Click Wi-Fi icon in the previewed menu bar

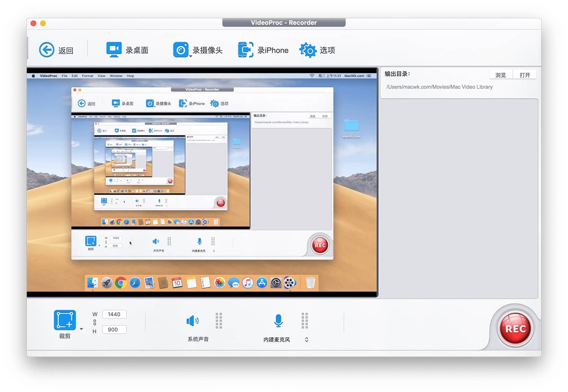pyautogui.click(x=312, y=76)
